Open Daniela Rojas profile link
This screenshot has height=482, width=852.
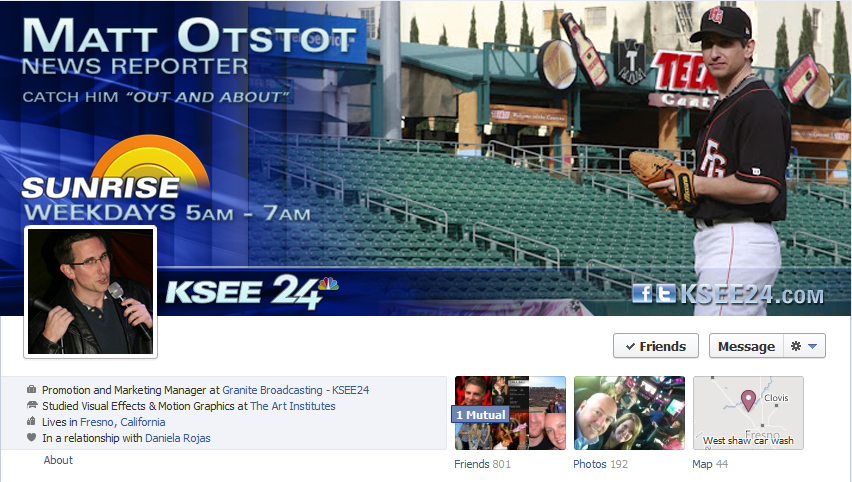178,438
